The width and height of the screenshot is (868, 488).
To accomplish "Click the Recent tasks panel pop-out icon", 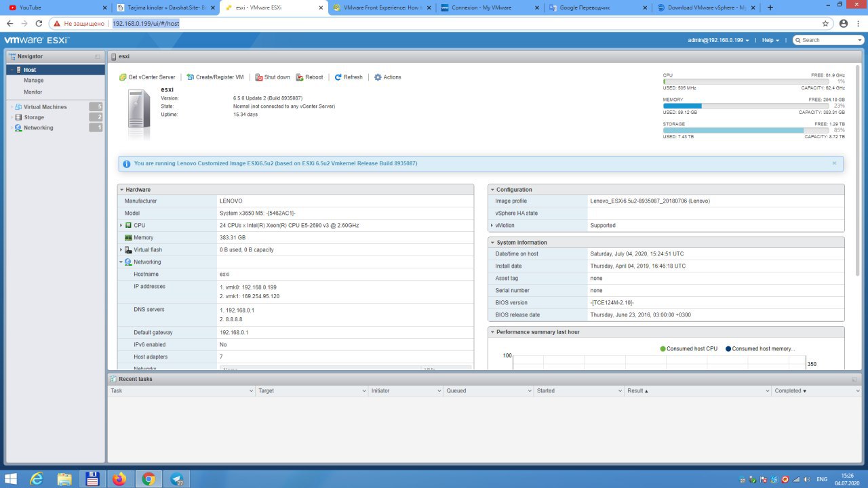I will click(x=854, y=379).
